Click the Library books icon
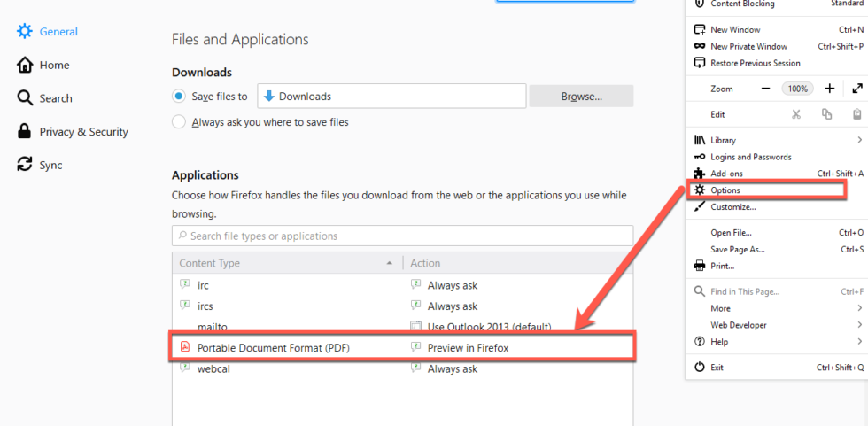The width and height of the screenshot is (868, 426). coord(700,141)
